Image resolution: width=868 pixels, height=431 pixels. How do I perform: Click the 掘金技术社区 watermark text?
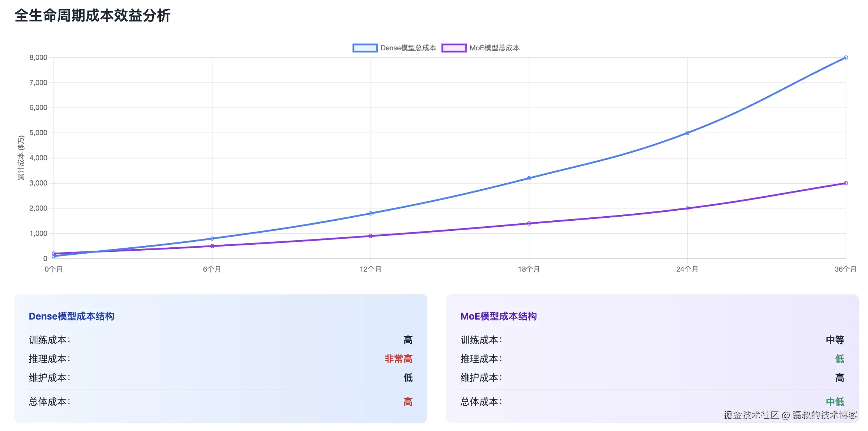point(751,415)
